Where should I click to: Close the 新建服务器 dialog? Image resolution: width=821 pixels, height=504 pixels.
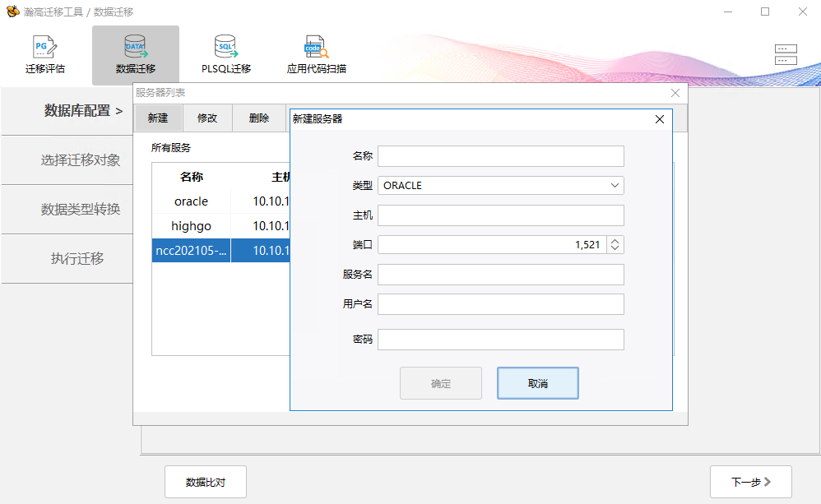pyautogui.click(x=660, y=119)
